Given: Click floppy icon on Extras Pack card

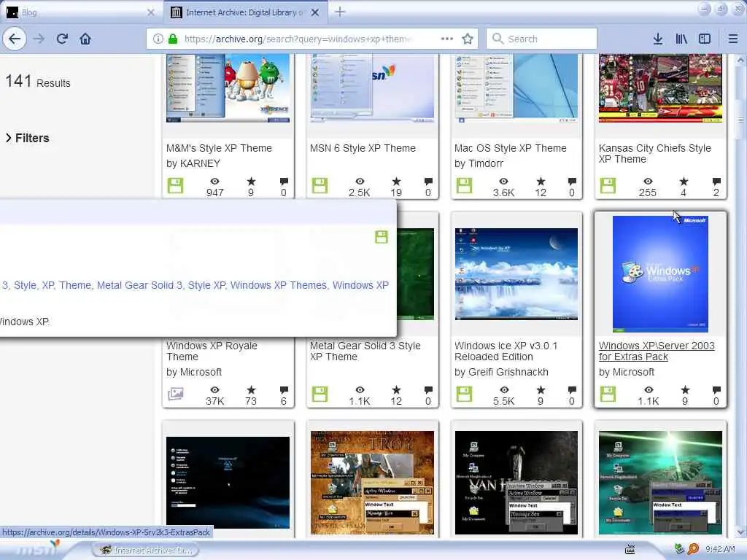Looking at the screenshot, I should pyautogui.click(x=608, y=394).
